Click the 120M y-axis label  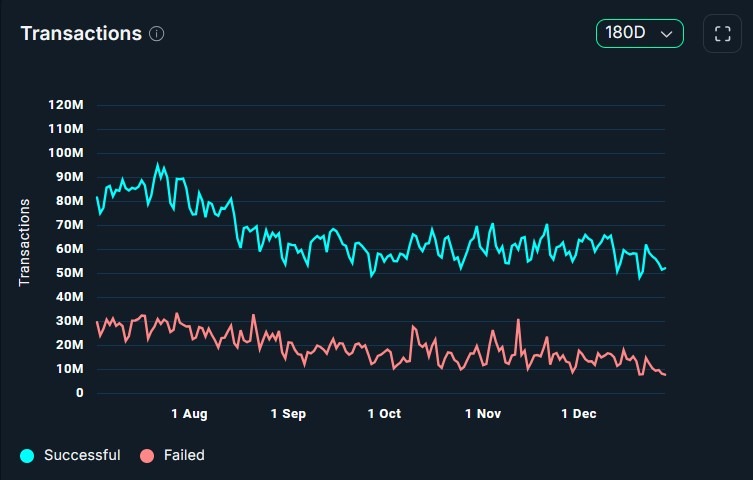[67, 105]
